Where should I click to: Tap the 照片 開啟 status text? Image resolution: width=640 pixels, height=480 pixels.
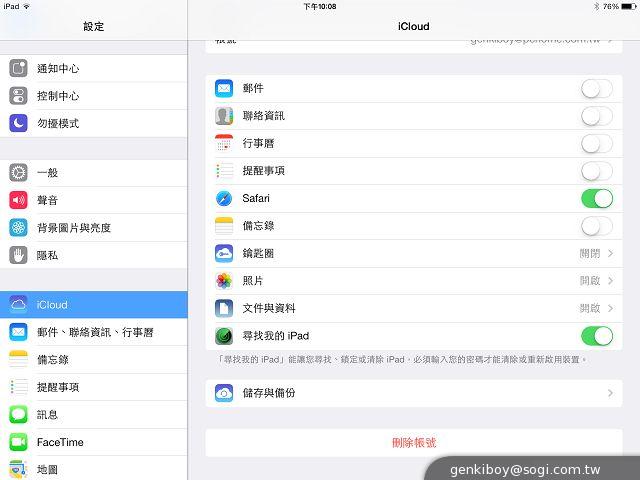click(590, 281)
